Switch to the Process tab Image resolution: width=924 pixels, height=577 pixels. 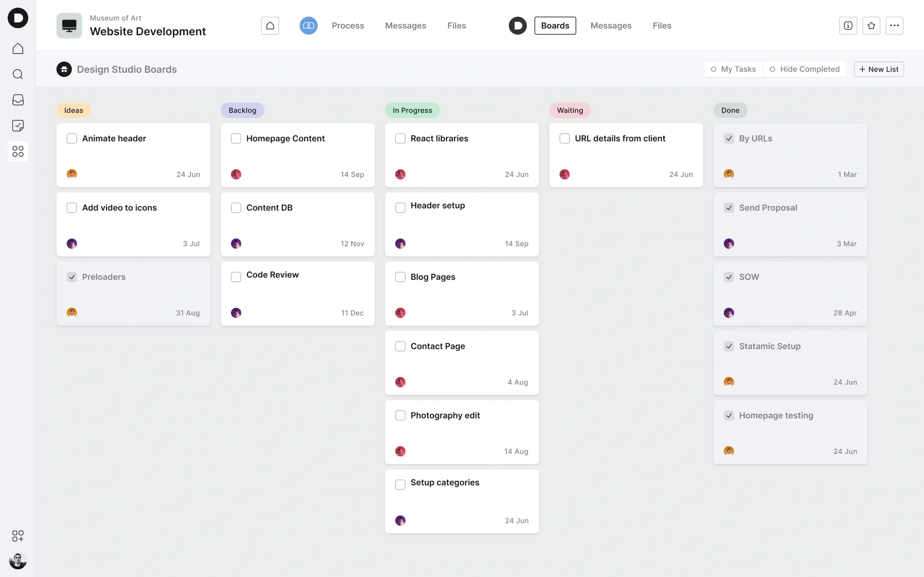click(347, 26)
